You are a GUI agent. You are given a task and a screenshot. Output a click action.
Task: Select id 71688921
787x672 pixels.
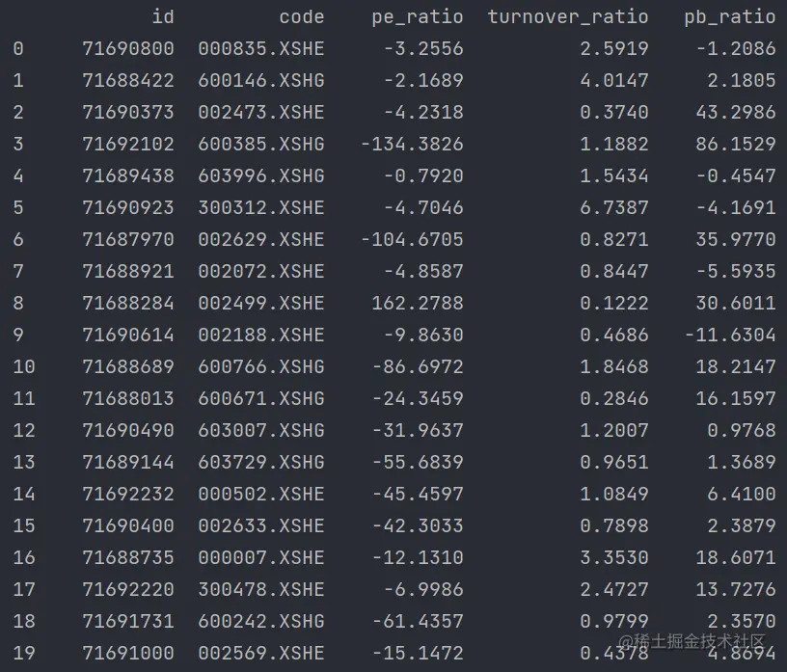coord(128,271)
